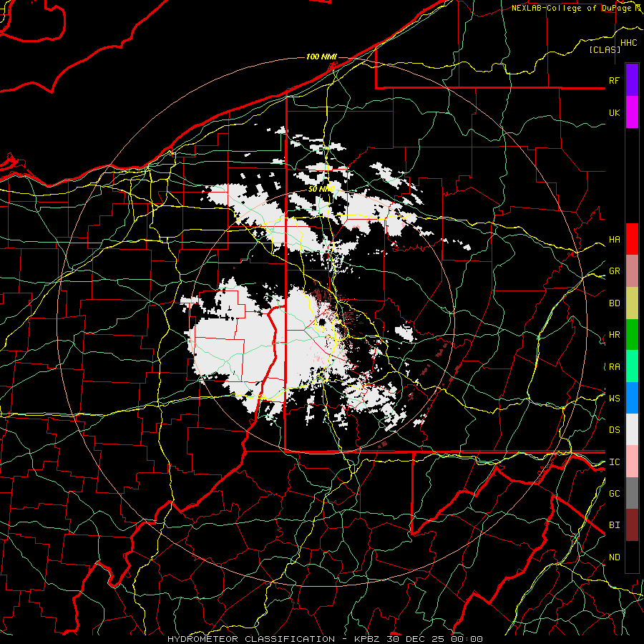Viewport: 644px width, 644px height.
Task: Click the DS white legend swatch
Action: tap(632, 429)
